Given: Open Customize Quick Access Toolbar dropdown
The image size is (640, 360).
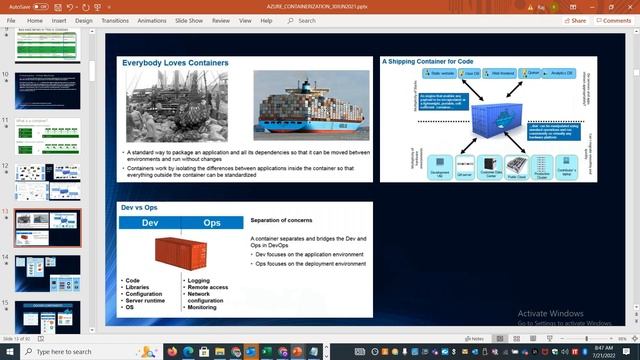Looking at the screenshot, I should 109,7.
